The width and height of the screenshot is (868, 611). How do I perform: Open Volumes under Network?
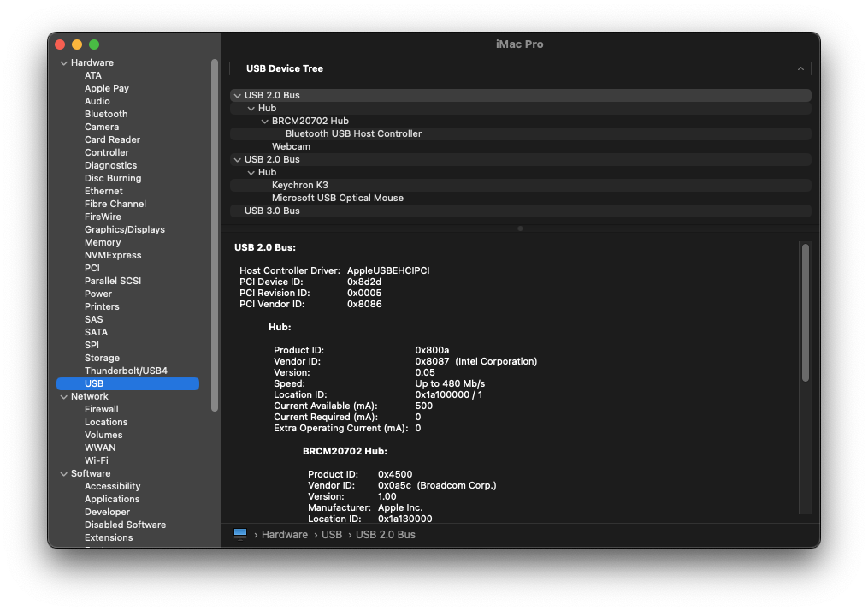(x=103, y=435)
